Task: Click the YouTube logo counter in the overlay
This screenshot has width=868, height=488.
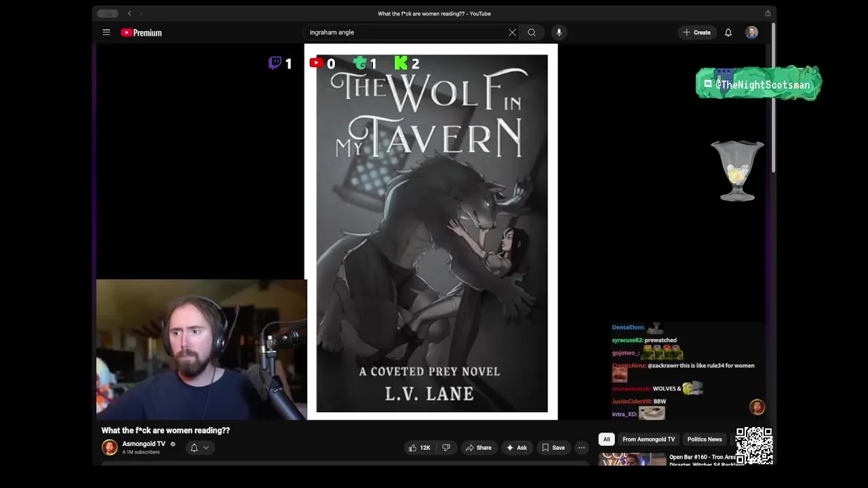Action: 322,63
